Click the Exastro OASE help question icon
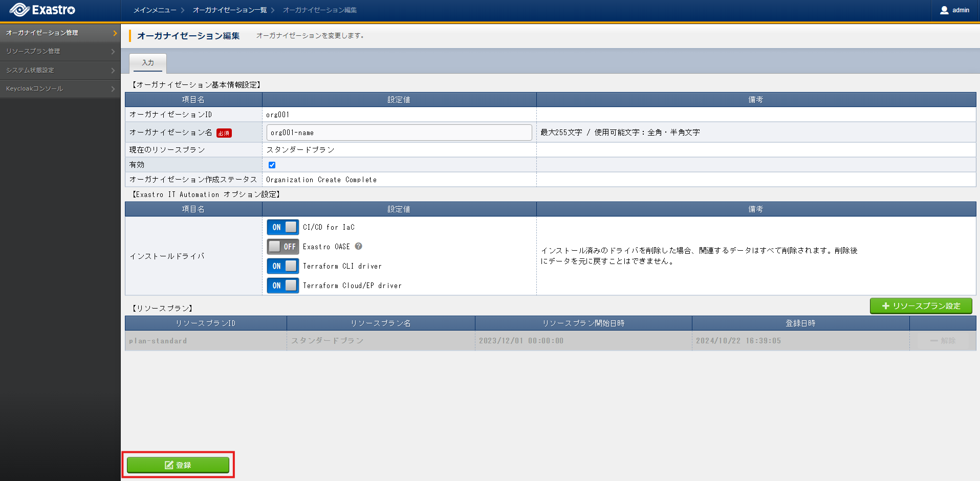980x481 pixels. (x=359, y=246)
